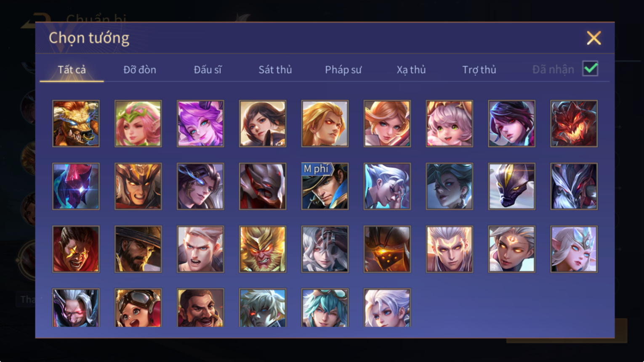Switch to the Đỡ đòn tab
Image resolution: width=644 pixels, height=362 pixels.
tap(140, 70)
